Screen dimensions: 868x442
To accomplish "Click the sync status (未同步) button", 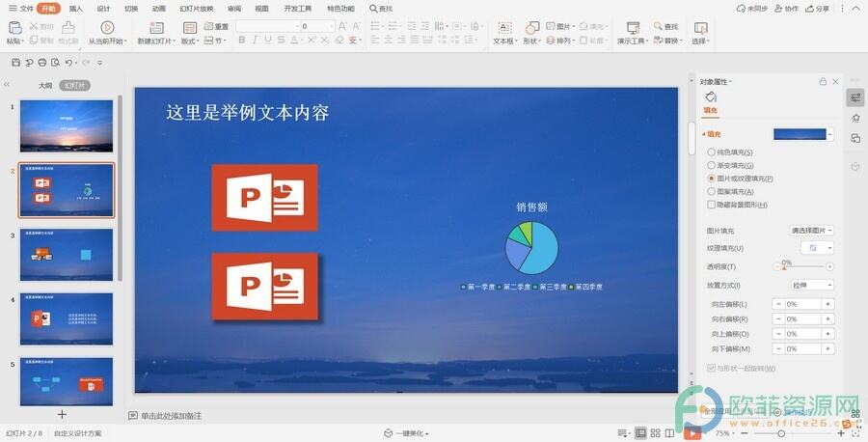I will 751,9.
